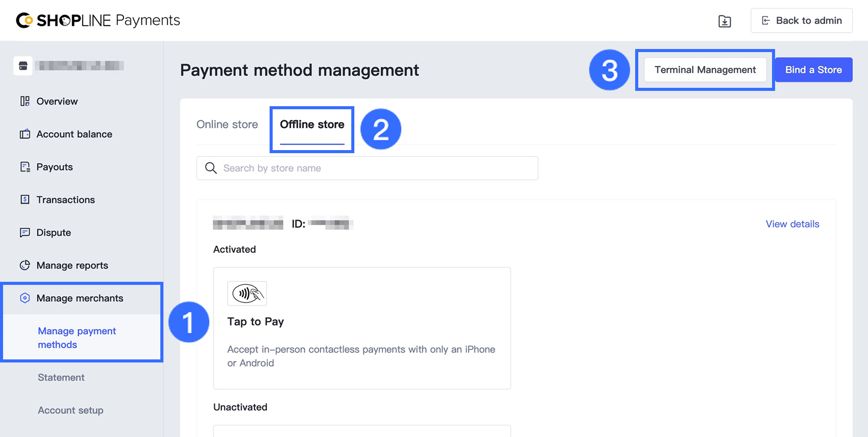Viewport: 868px width, 437px height.
Task: Switch to the Online store tab
Action: (x=227, y=125)
